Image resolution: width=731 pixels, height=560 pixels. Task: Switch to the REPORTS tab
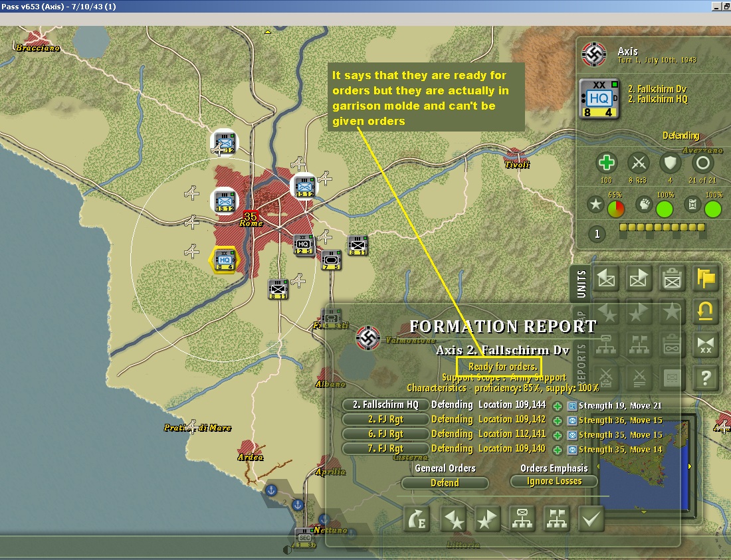580,363
